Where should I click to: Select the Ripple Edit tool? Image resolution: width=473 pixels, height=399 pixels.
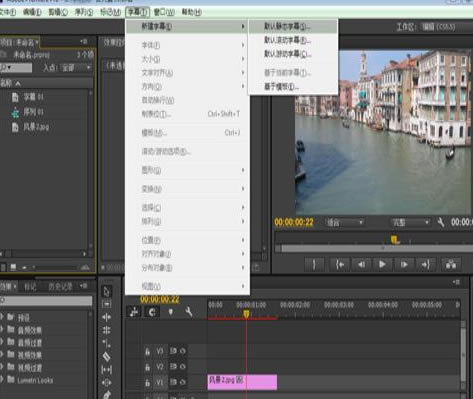(107, 317)
